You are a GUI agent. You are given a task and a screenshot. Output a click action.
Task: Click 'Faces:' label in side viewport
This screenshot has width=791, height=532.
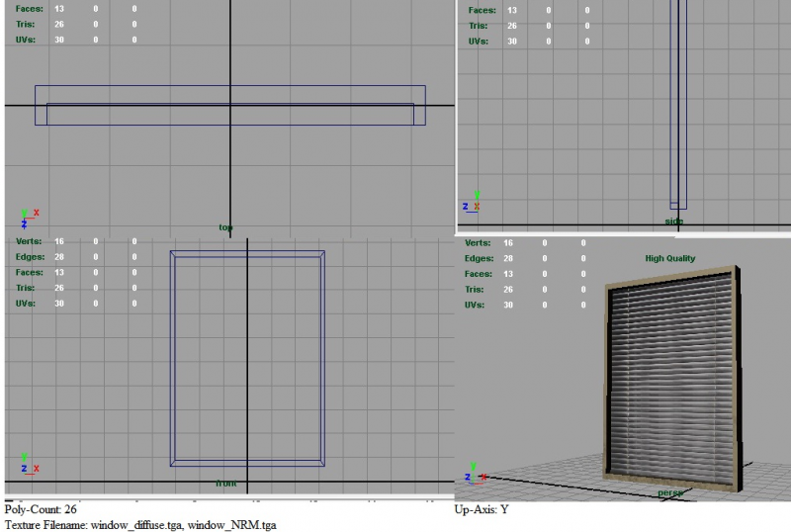[x=482, y=10]
